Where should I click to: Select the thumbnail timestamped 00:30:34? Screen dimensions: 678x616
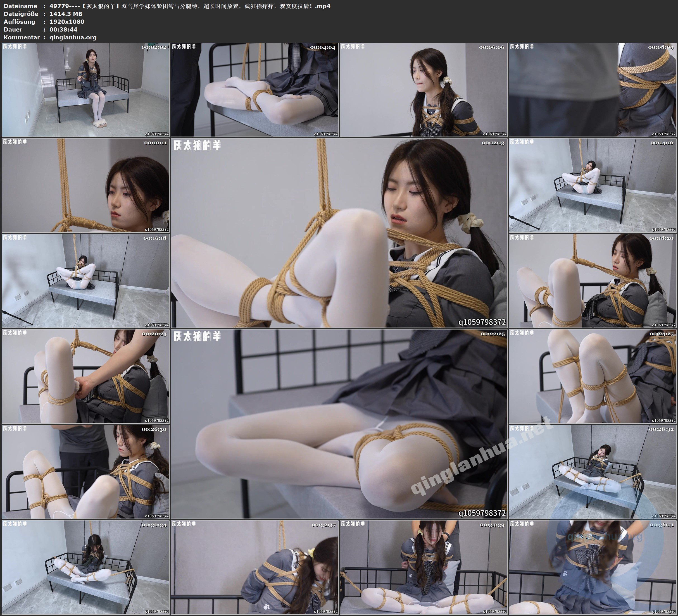pyautogui.click(x=85, y=567)
